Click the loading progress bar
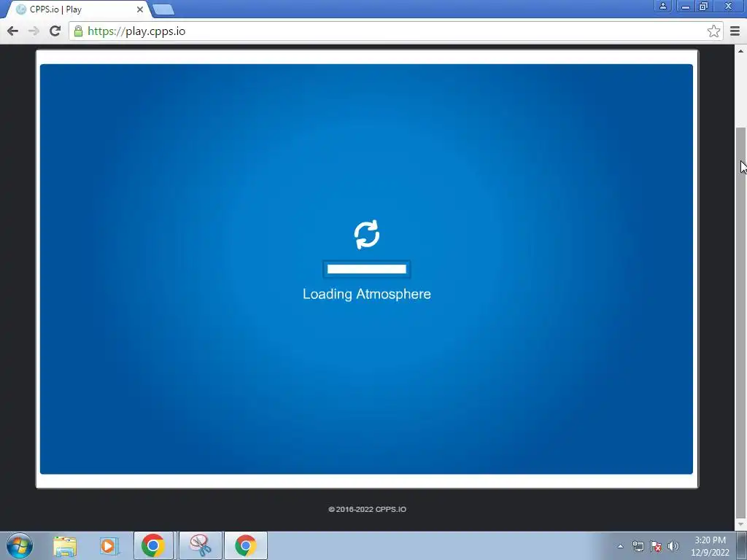747x560 pixels. pyautogui.click(x=367, y=269)
